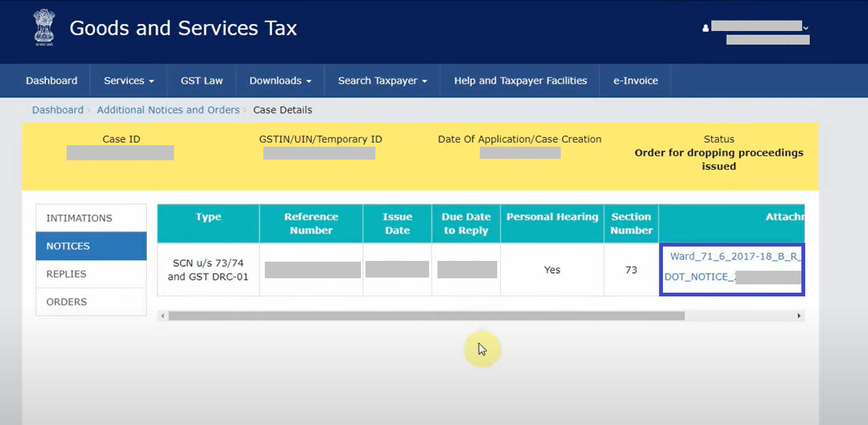Open the user account dropdown chevron
The width and height of the screenshot is (868, 425).
coord(806,28)
